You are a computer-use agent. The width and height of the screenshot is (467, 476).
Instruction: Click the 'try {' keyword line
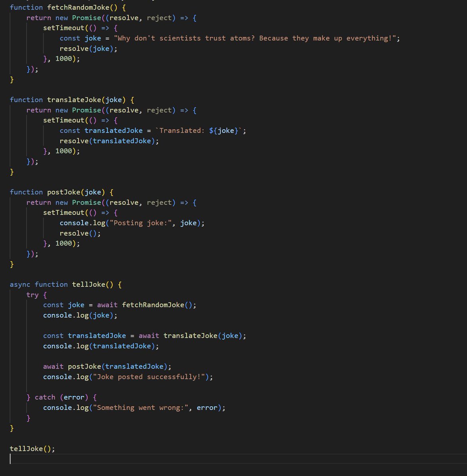(37, 295)
